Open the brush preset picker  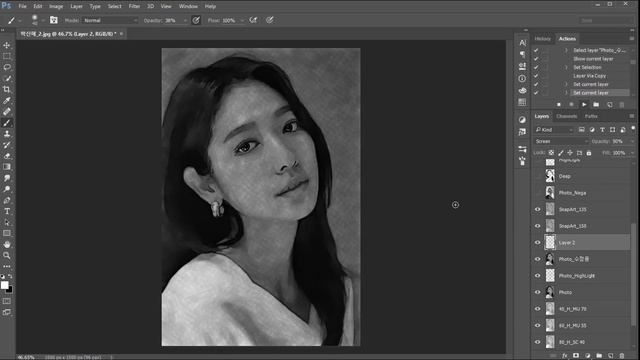(37, 20)
